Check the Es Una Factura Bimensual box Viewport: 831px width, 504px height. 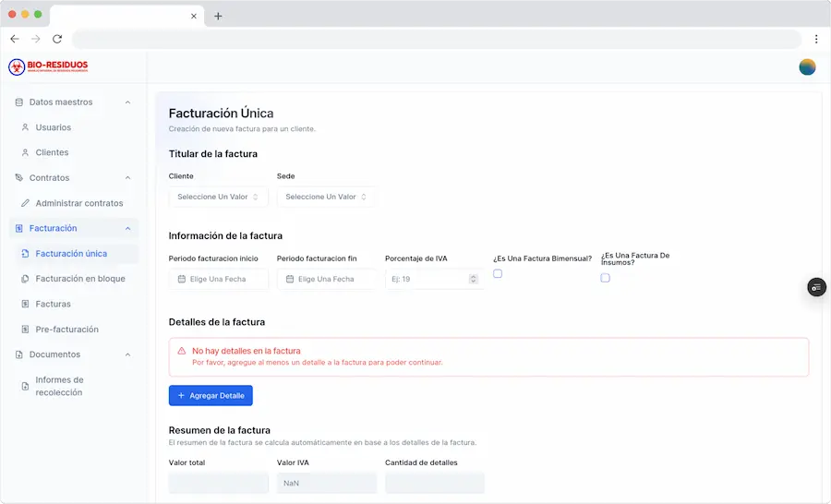coord(498,274)
